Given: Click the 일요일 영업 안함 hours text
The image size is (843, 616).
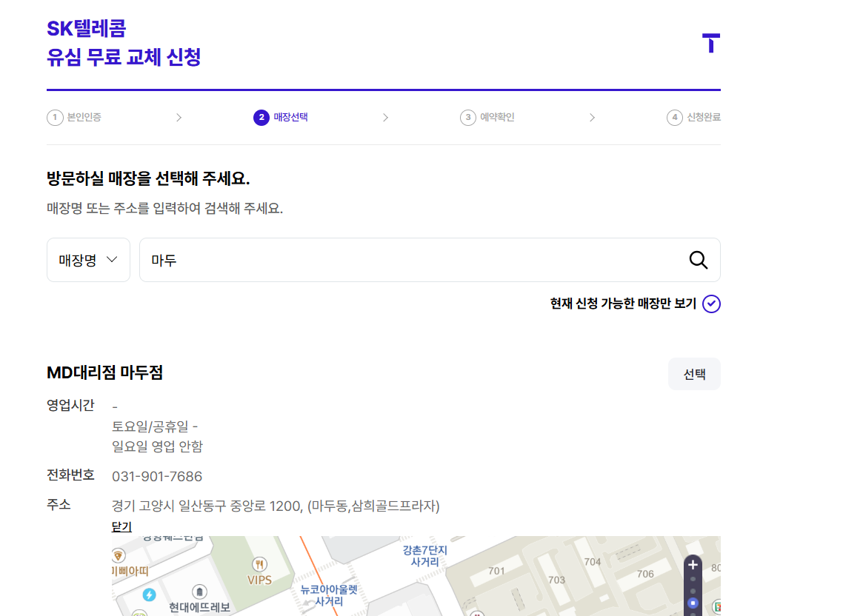Looking at the screenshot, I should point(158,446).
